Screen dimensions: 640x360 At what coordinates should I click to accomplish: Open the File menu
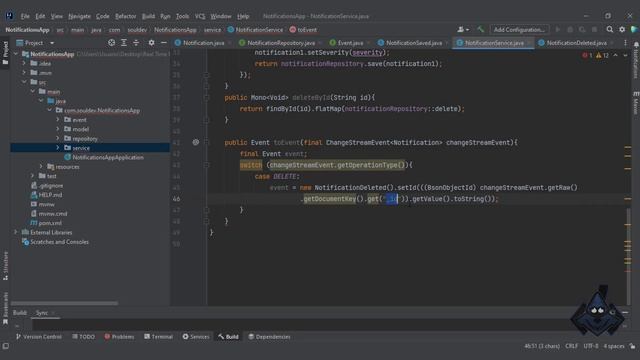click(x=25, y=16)
